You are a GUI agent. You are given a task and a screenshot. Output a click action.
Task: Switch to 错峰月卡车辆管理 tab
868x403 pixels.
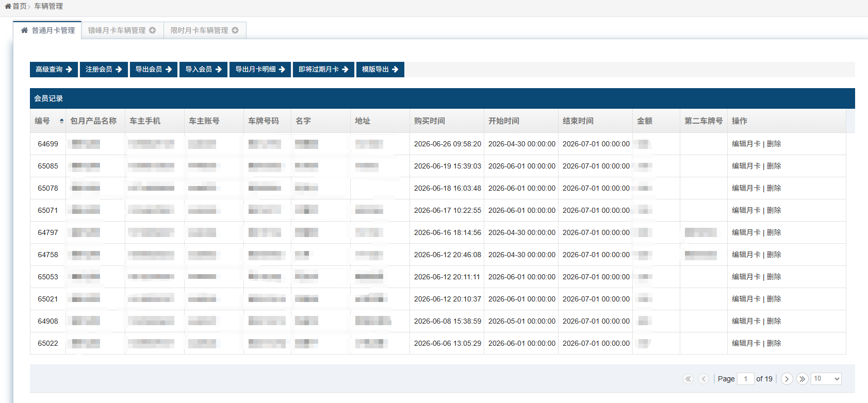(x=122, y=30)
